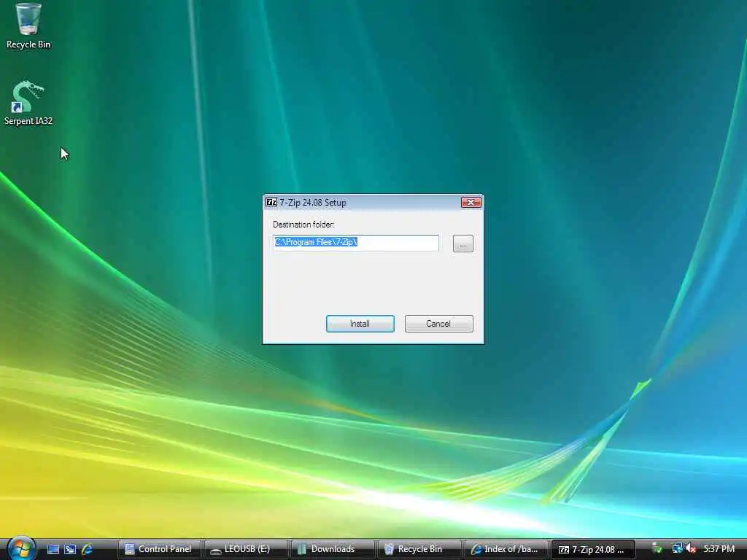Screen dimensions: 747x560
Task: Open the network status tray icon
Action: click(x=677, y=549)
